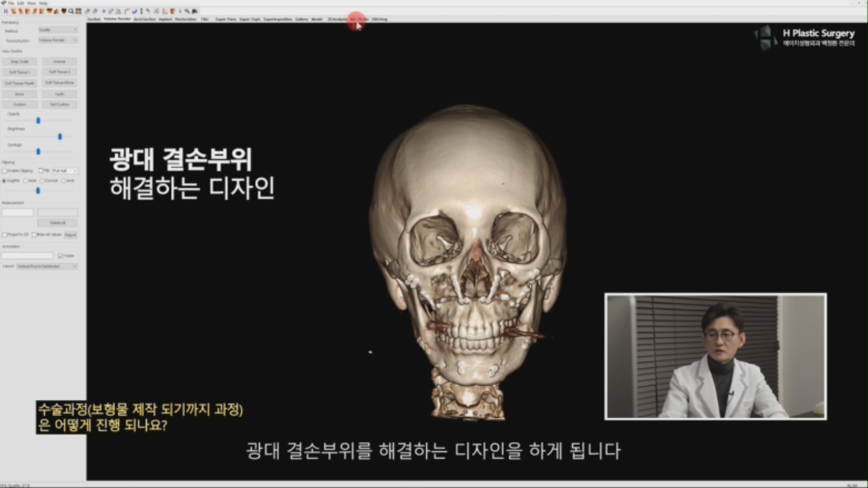Select the Axial clipping radio button

[25, 181]
